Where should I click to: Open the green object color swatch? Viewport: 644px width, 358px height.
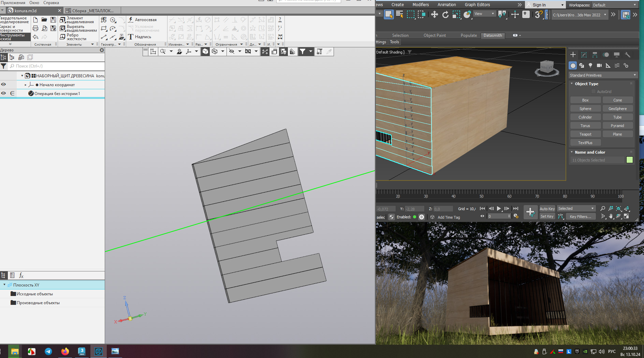tap(630, 160)
